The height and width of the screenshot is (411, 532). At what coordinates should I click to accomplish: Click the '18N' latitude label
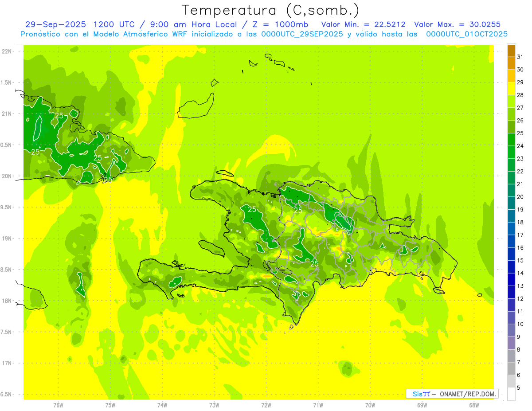7,301
